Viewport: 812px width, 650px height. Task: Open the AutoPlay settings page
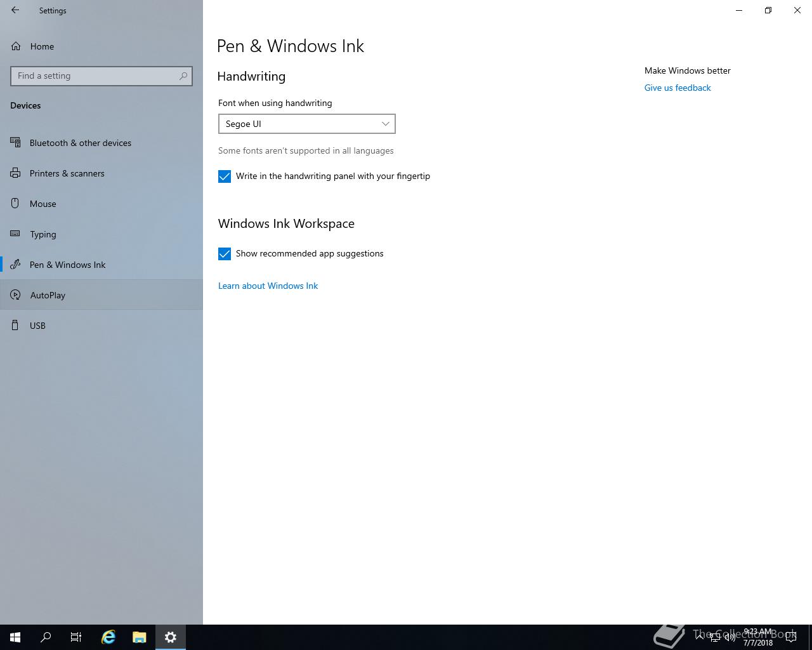pyautogui.click(x=101, y=295)
